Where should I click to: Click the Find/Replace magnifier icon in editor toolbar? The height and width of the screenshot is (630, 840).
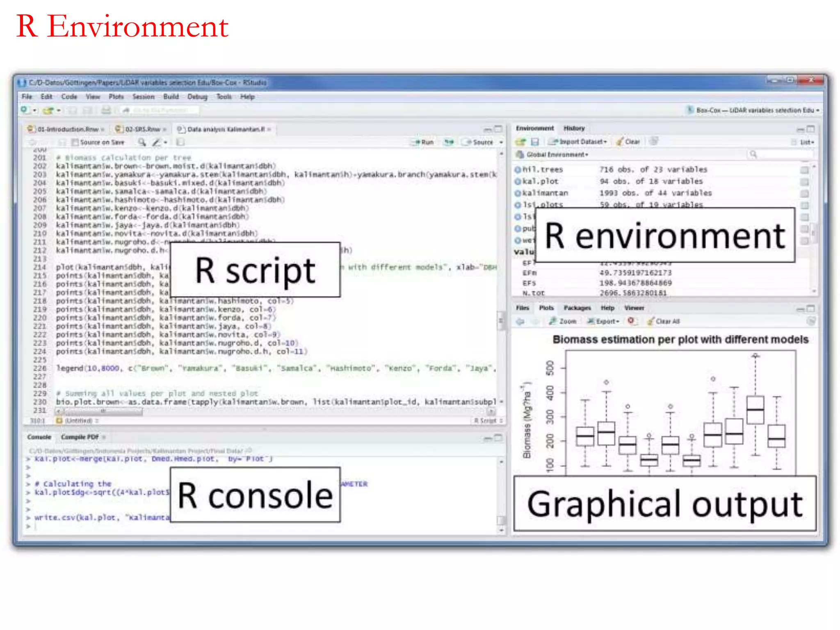click(x=142, y=142)
